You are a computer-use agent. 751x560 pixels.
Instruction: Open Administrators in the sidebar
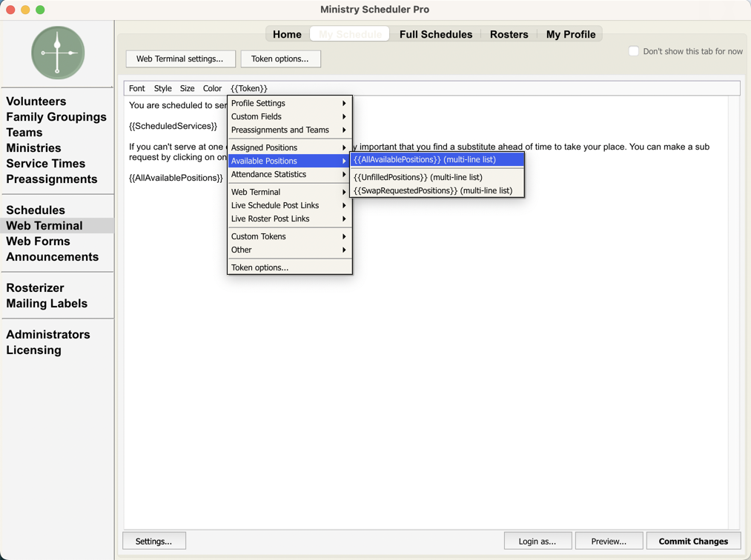pyautogui.click(x=48, y=335)
